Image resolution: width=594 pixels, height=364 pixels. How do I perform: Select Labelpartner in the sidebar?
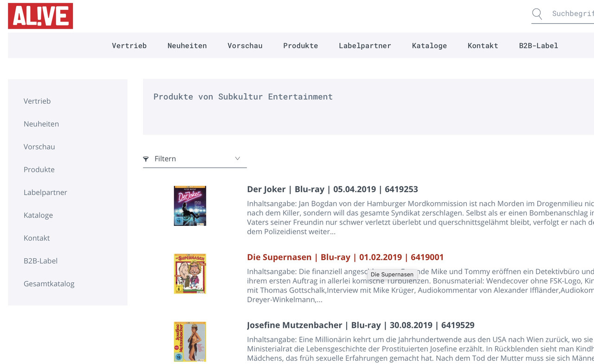point(45,192)
